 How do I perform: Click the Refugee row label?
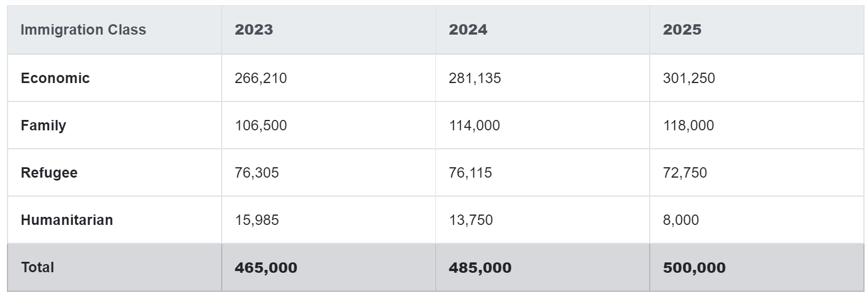[x=49, y=173]
